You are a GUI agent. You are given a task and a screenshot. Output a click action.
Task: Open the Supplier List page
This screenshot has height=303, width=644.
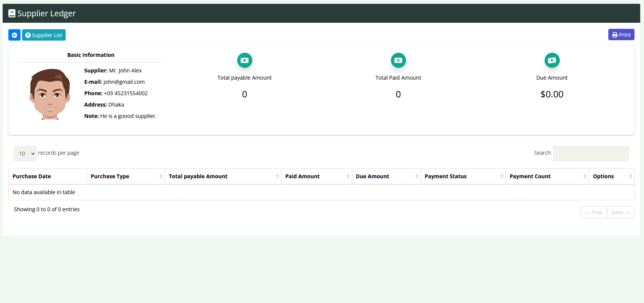click(44, 35)
